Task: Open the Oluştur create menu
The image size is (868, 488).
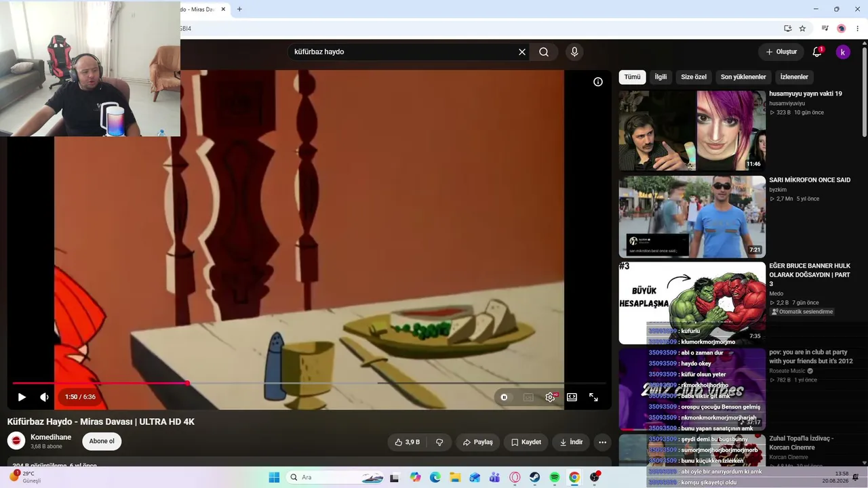Action: click(781, 52)
